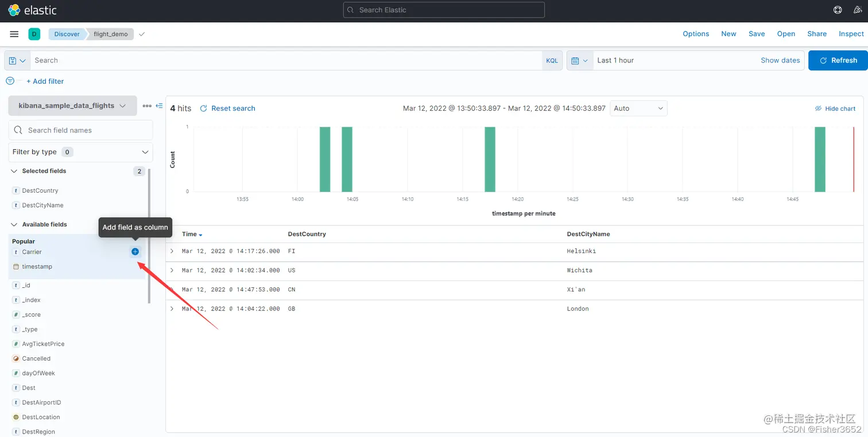Open the hamburger navigation menu
This screenshot has height=437, width=868.
pos(14,34)
